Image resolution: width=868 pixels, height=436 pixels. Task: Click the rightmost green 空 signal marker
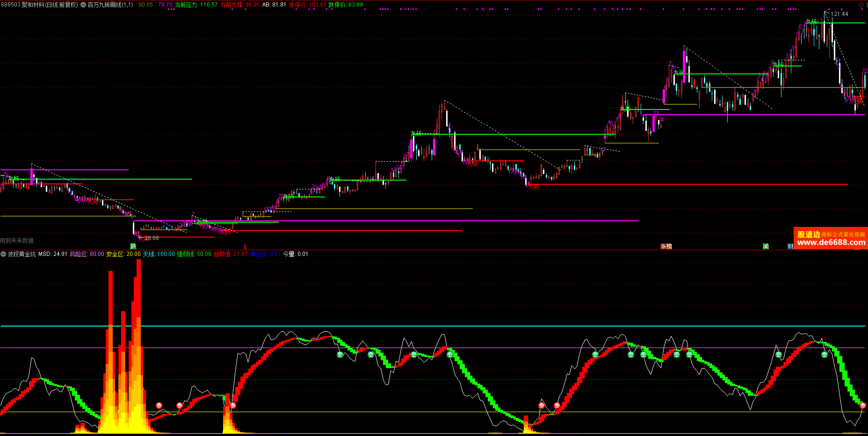click(825, 355)
